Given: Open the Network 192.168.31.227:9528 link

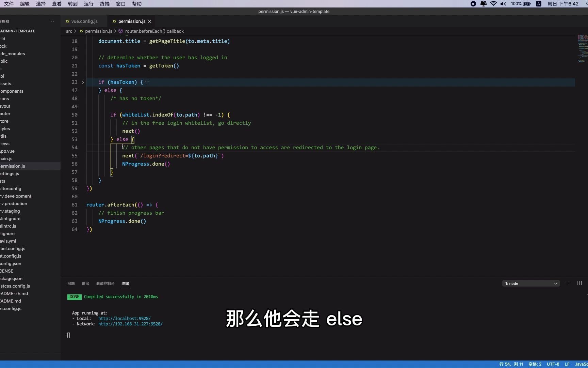Looking at the screenshot, I should (x=130, y=324).
